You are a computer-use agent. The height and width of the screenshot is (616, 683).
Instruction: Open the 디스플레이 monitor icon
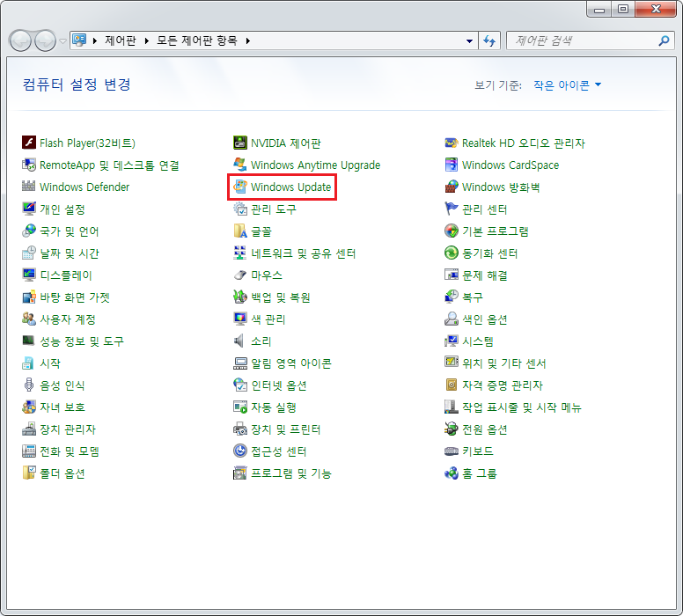coord(29,275)
